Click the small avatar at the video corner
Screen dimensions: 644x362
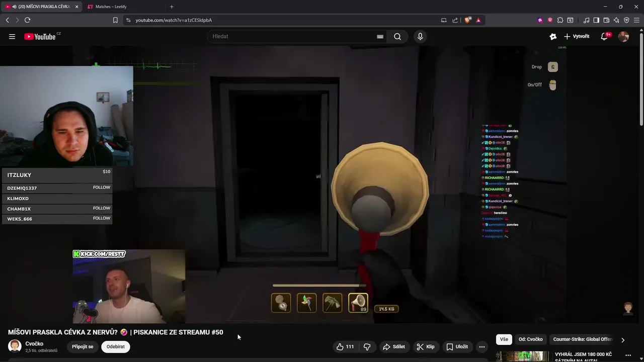coord(628,308)
